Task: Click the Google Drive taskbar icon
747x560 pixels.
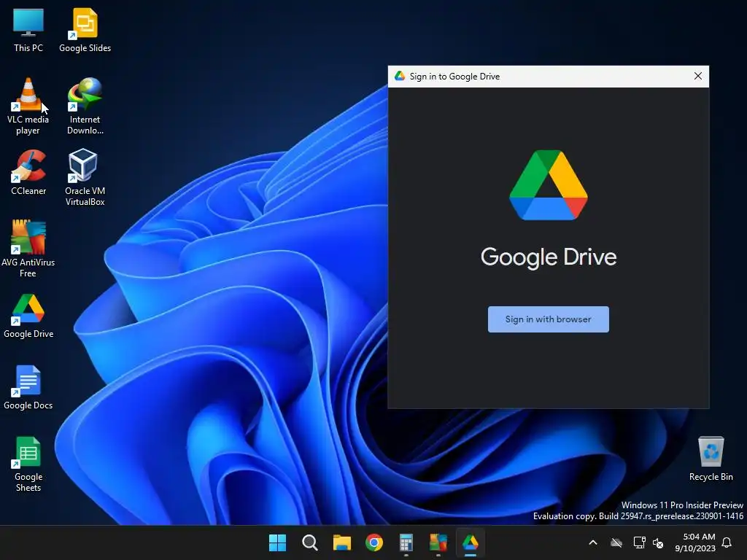Action: [x=471, y=542]
